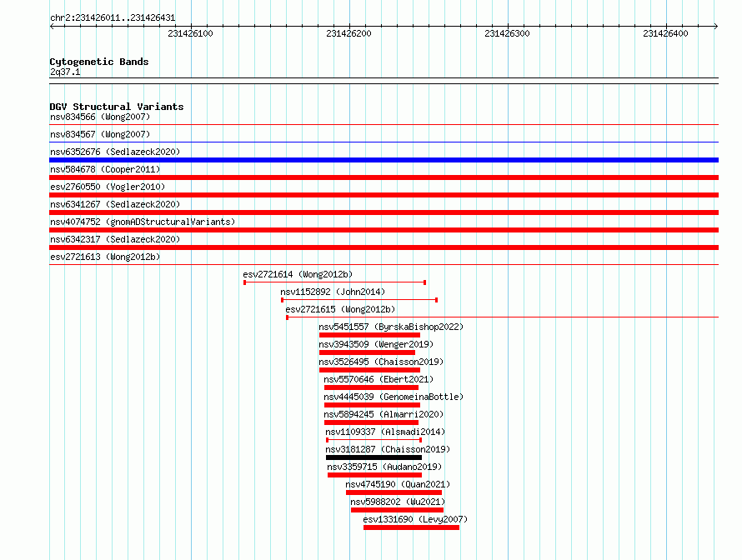Click the 231426200 ruler position marker

[x=348, y=33]
